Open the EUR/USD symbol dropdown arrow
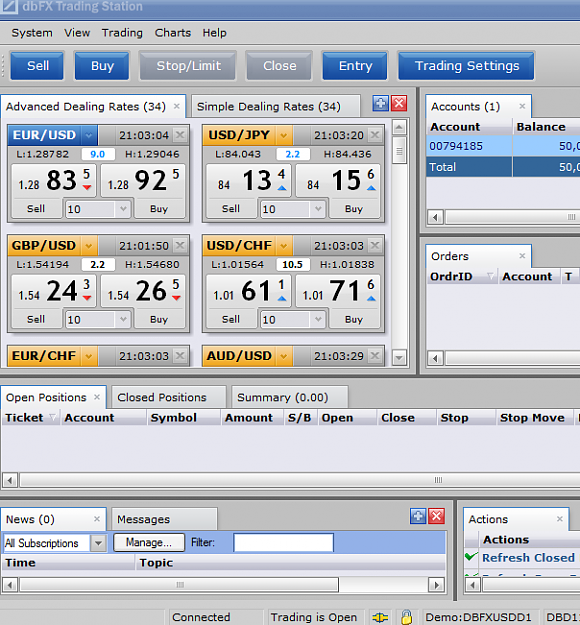Viewport: 580px width, 625px height. 88,135
